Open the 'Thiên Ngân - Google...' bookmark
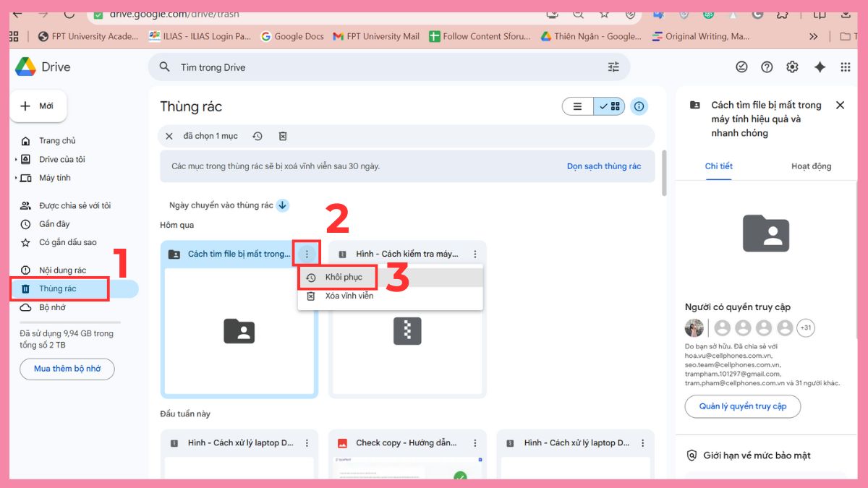 [590, 36]
